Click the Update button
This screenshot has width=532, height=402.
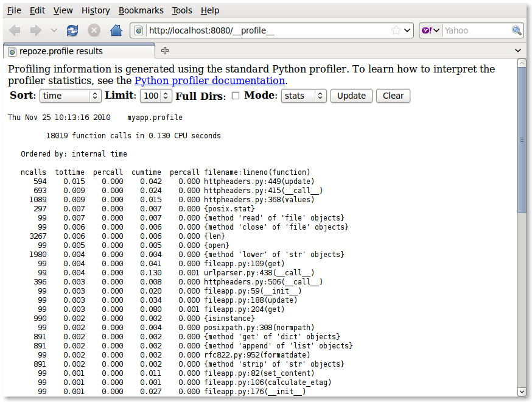coord(351,96)
